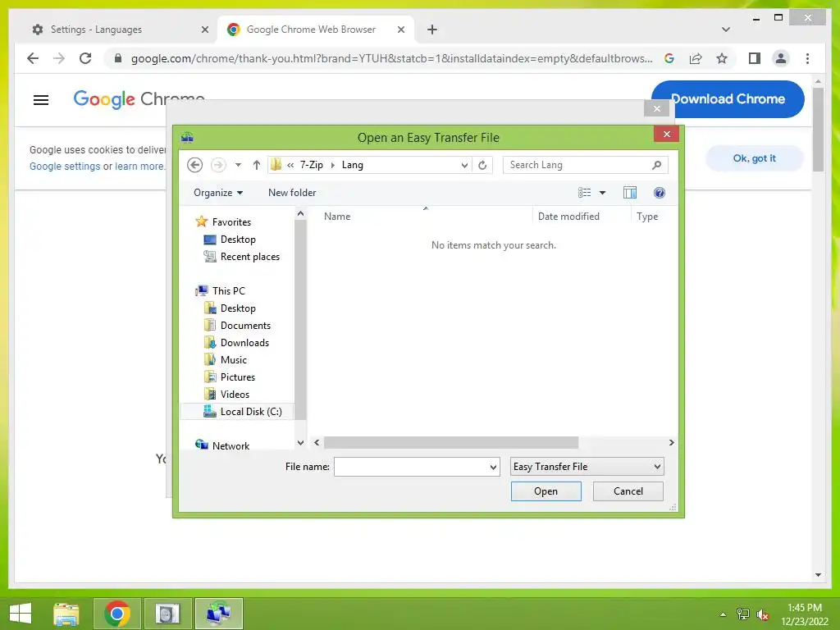
Task: Open the Google settings link
Action: pyautogui.click(x=65, y=167)
